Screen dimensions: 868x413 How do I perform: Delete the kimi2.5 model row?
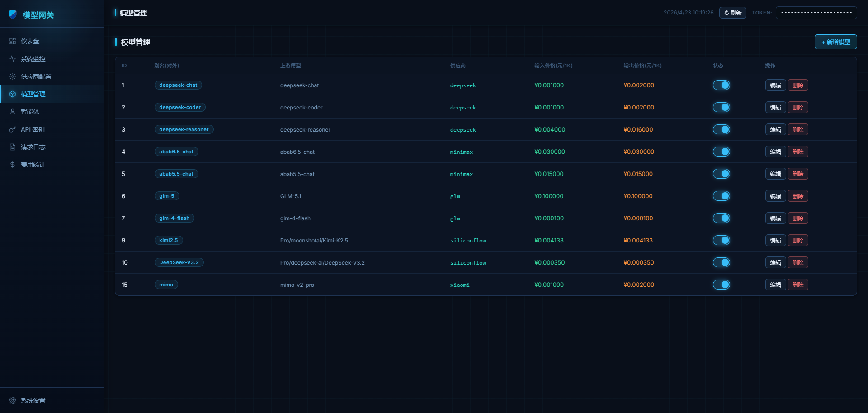coord(798,240)
